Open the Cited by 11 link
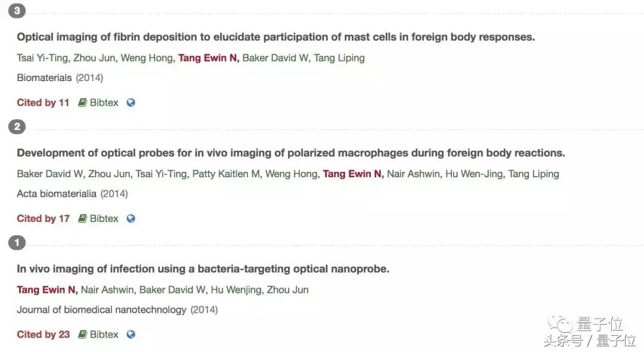The height and width of the screenshot is (352, 644). click(x=42, y=102)
